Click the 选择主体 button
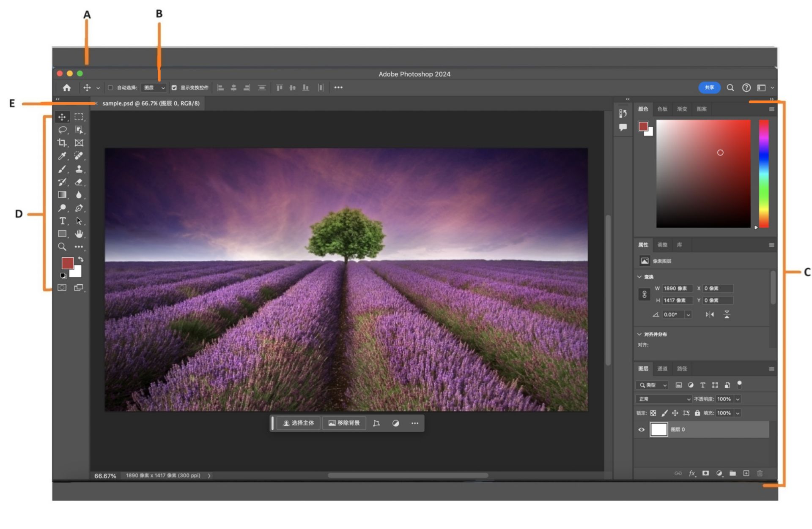The width and height of the screenshot is (812, 529). pyautogui.click(x=299, y=423)
